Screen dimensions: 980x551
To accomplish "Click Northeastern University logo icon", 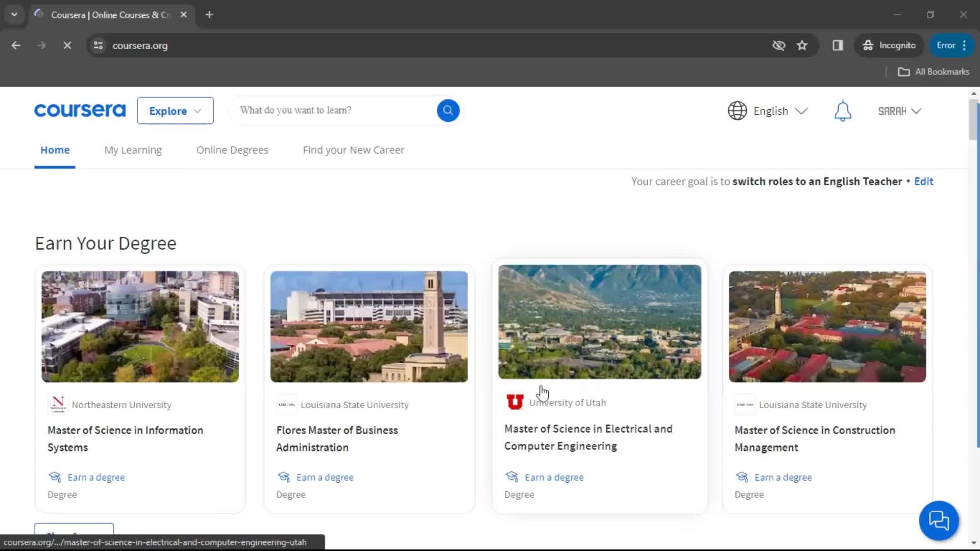I will (58, 405).
